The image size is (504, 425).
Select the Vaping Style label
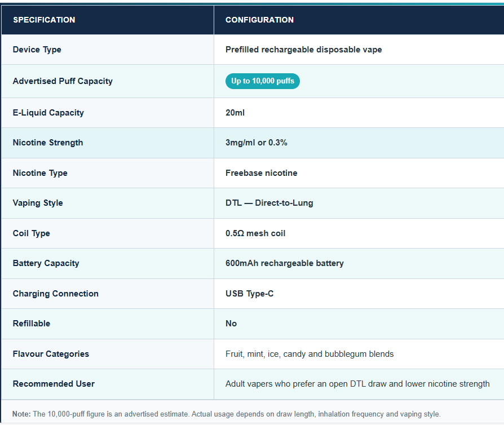pyautogui.click(x=38, y=203)
